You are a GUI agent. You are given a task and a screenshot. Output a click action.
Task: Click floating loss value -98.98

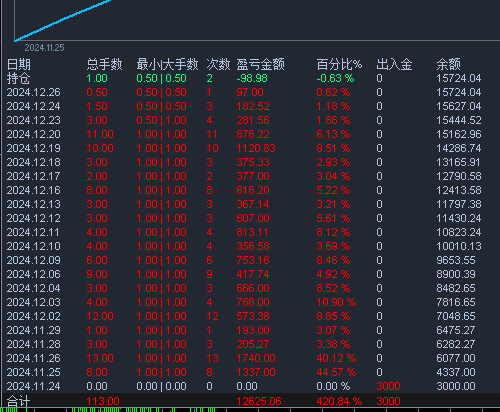point(252,78)
